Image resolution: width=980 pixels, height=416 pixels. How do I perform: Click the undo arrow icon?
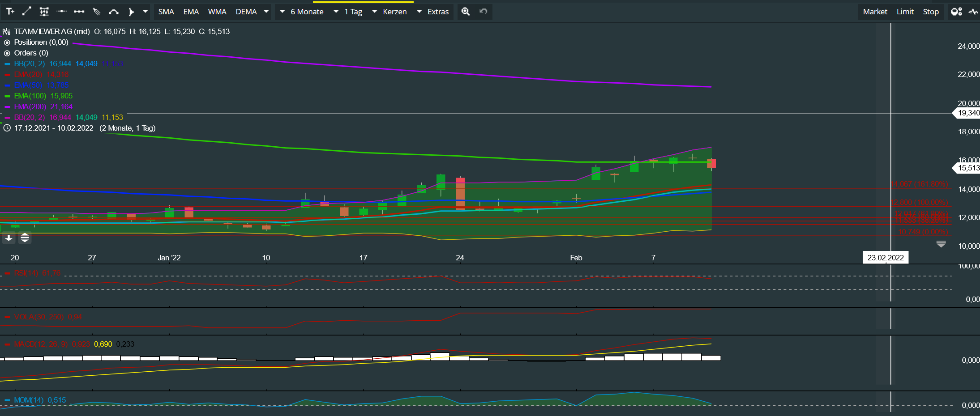click(484, 12)
